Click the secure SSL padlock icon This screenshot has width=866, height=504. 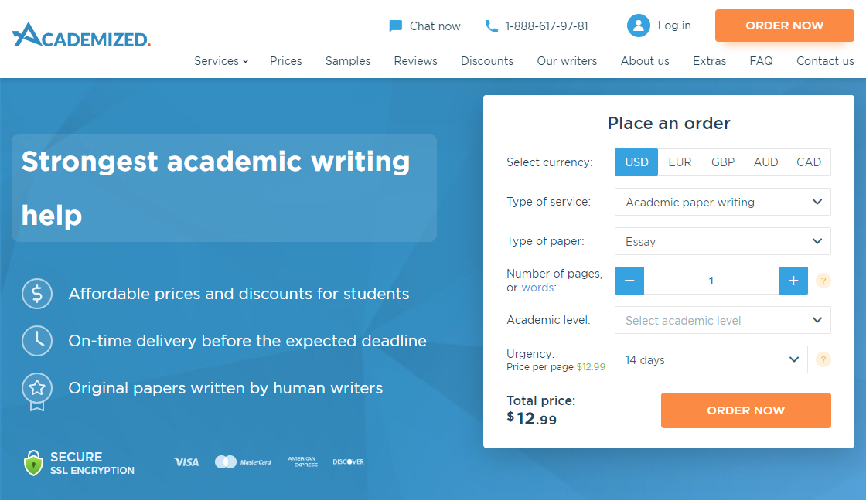coord(33,463)
